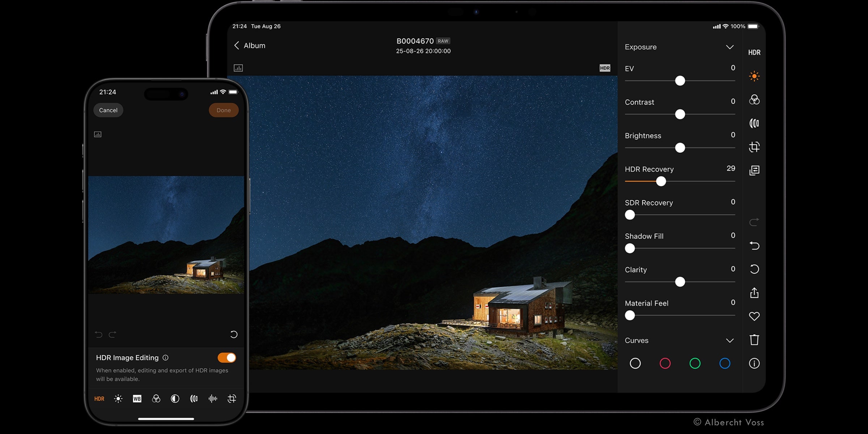This screenshot has width=868, height=434.
Task: Click the share export icon in tablet sidebar
Action: 754,293
